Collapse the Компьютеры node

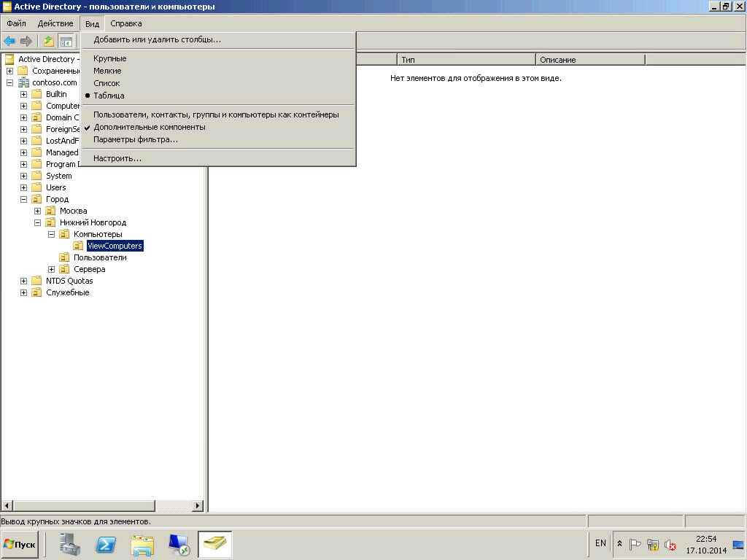51,234
